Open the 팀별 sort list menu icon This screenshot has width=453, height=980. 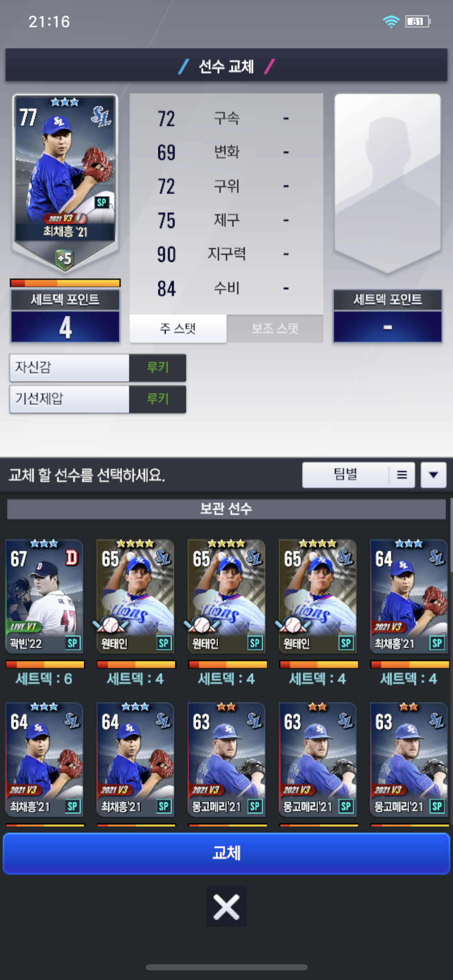coord(402,475)
